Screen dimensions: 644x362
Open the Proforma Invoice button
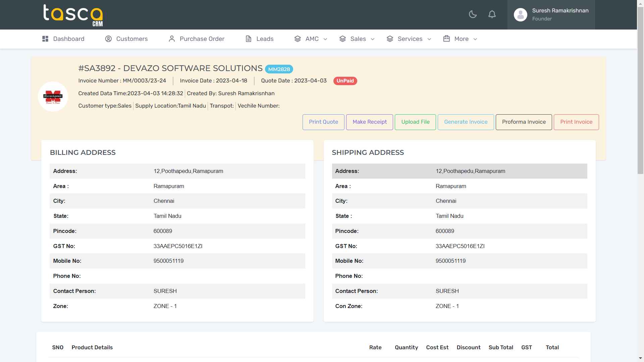[524, 122]
